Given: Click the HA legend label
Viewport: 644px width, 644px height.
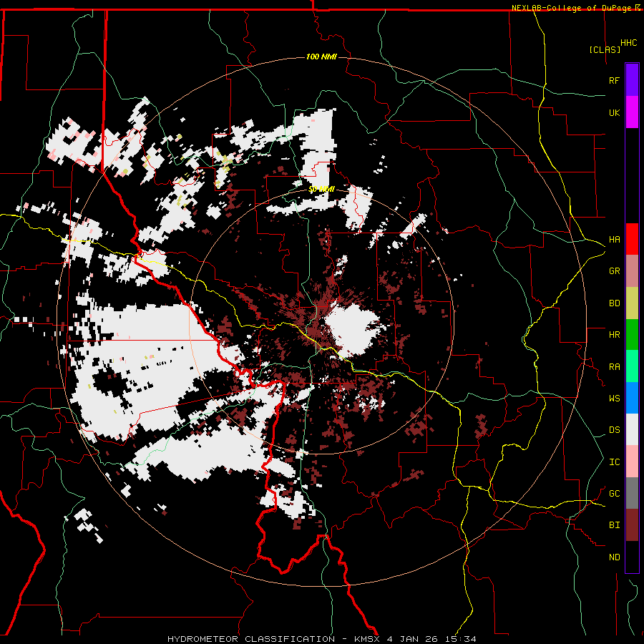Looking at the screenshot, I should pos(614,240).
